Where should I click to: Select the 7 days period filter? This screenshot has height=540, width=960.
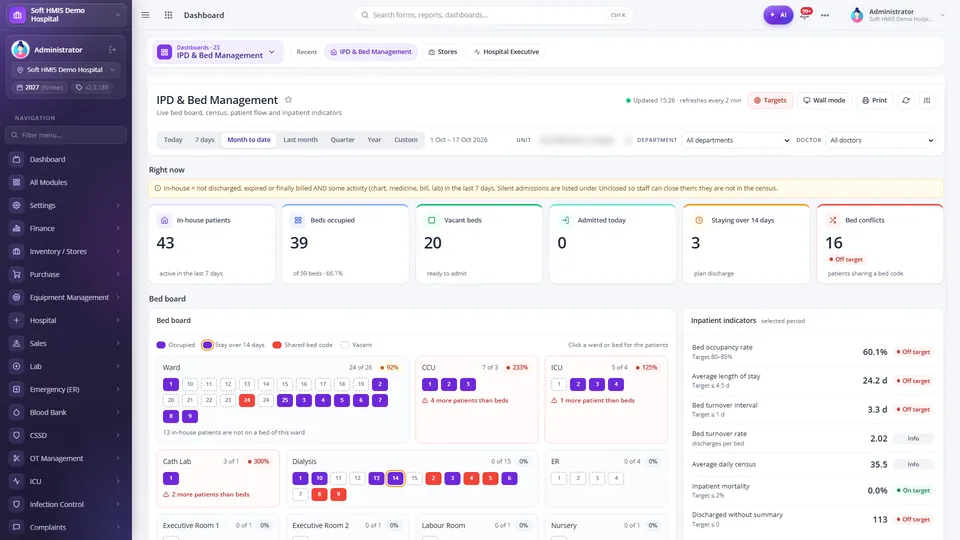(204, 140)
